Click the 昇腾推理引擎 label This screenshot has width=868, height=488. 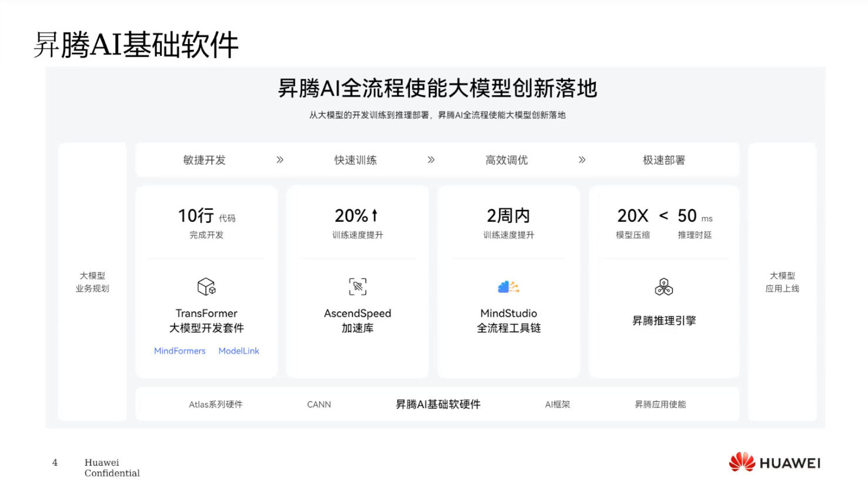click(x=664, y=321)
